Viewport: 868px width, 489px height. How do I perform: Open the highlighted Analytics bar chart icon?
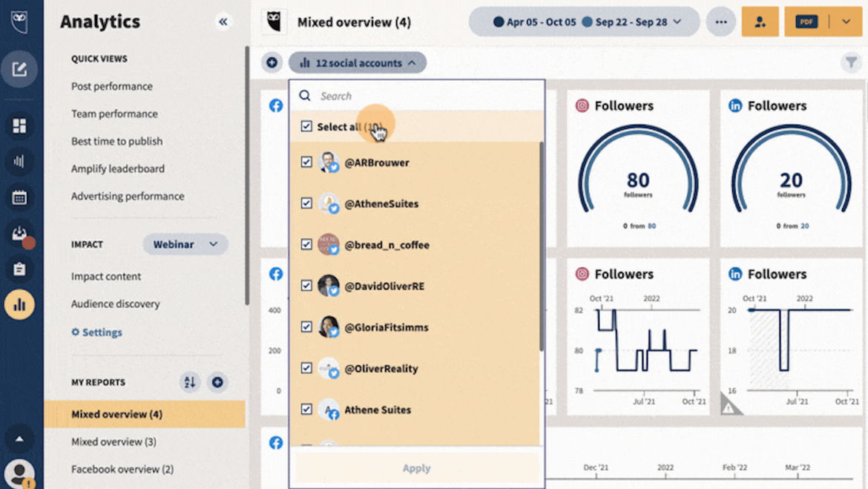[x=20, y=304]
